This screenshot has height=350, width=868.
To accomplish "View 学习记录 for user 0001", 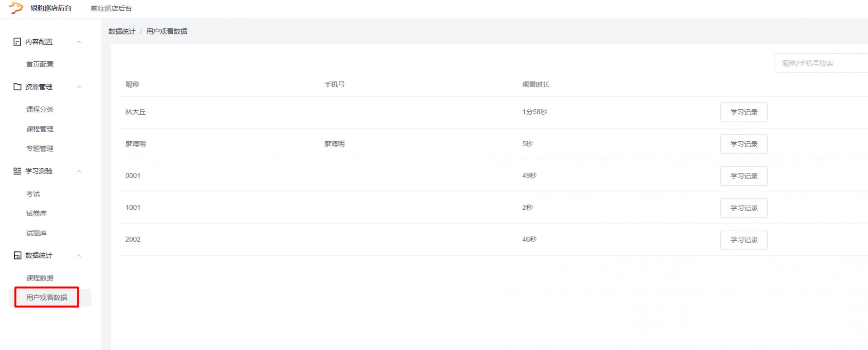I will tap(744, 176).
